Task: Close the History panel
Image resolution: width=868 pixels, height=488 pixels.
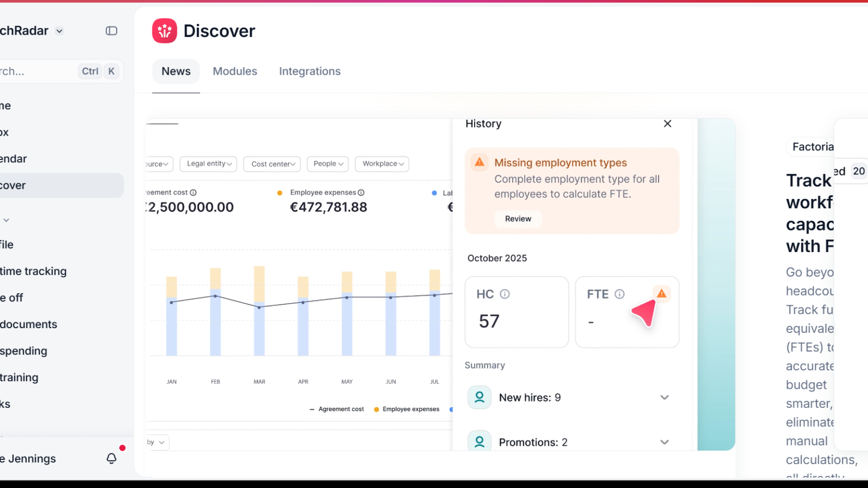Action: tap(667, 124)
